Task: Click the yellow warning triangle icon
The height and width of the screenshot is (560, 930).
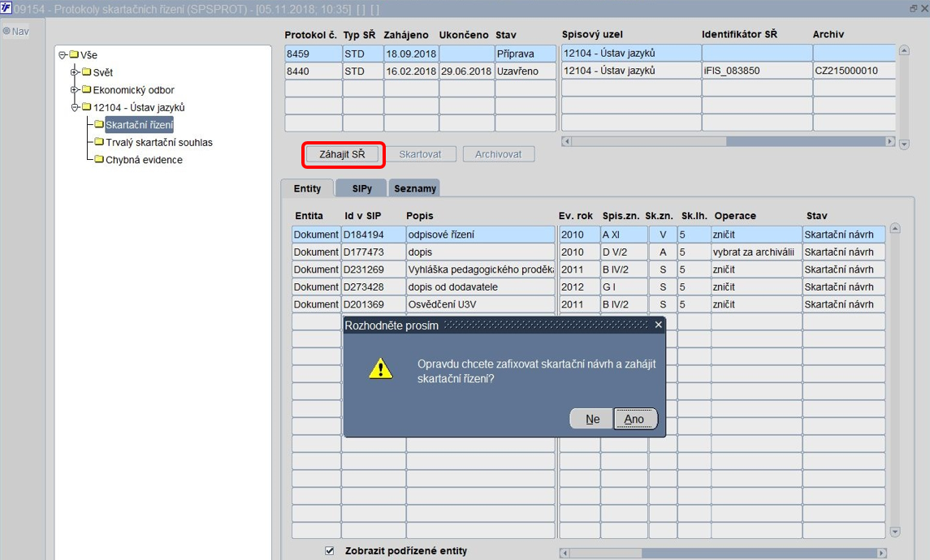Action: [x=380, y=368]
